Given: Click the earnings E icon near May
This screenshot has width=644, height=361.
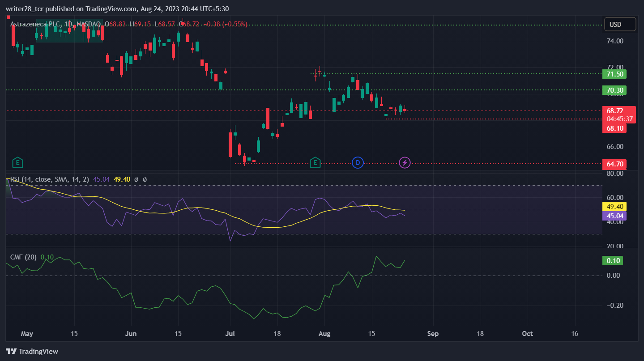Looking at the screenshot, I should (18, 163).
